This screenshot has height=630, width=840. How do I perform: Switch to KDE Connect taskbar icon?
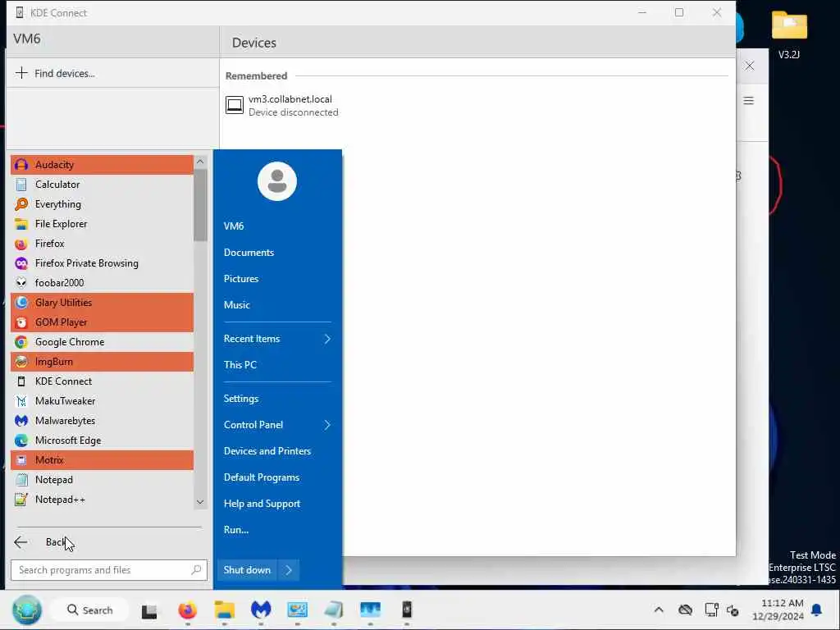pos(407,609)
